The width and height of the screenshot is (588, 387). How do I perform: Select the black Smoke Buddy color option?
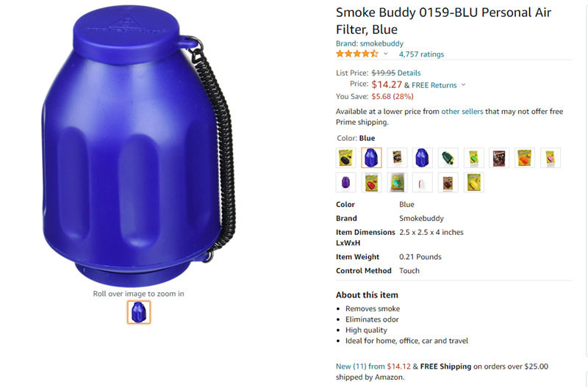[x=345, y=158]
